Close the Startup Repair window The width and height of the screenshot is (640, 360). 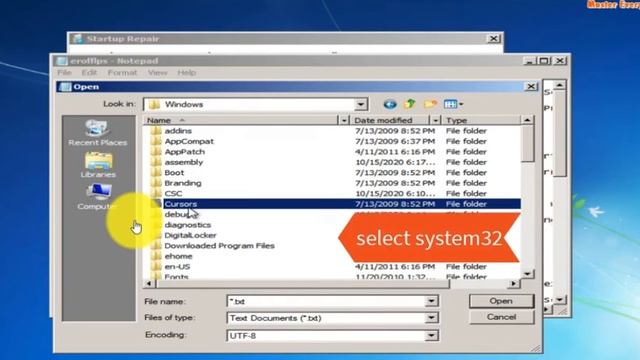pos(493,39)
